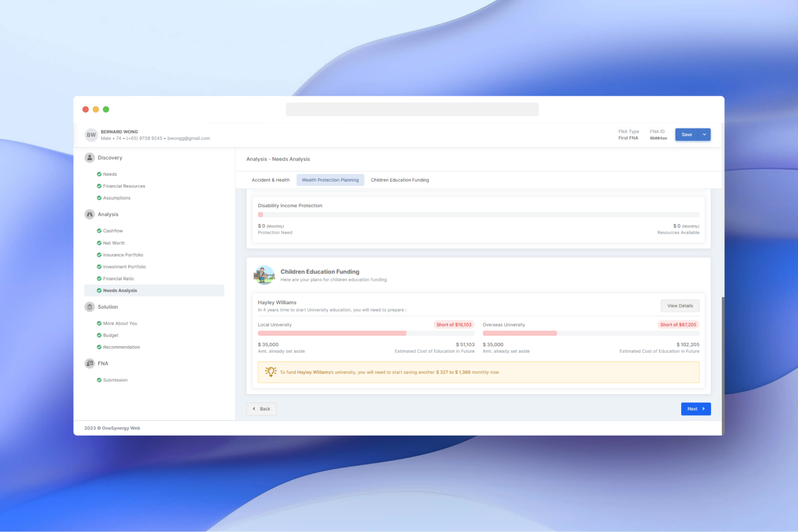Click the Discovery section person icon

89,158
